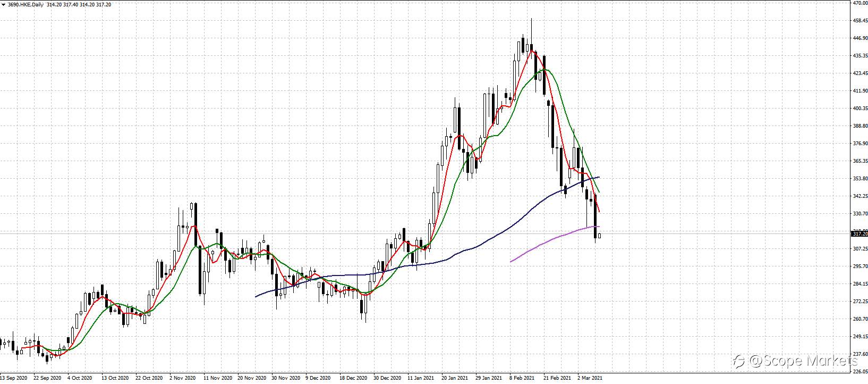Click the 237.60 price axis label
The image size is (868, 384).
tap(860, 354)
